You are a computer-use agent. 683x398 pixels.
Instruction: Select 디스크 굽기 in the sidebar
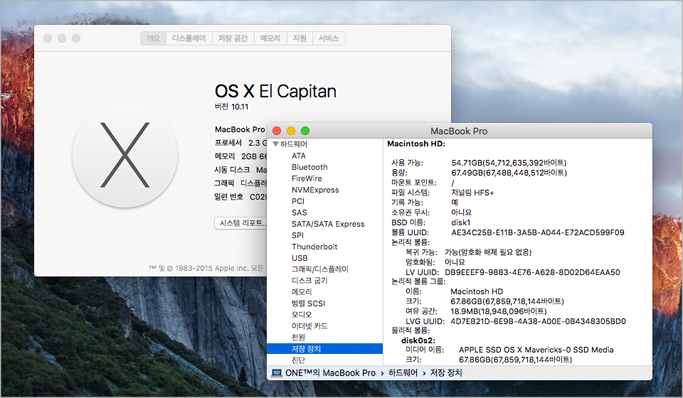(309, 280)
